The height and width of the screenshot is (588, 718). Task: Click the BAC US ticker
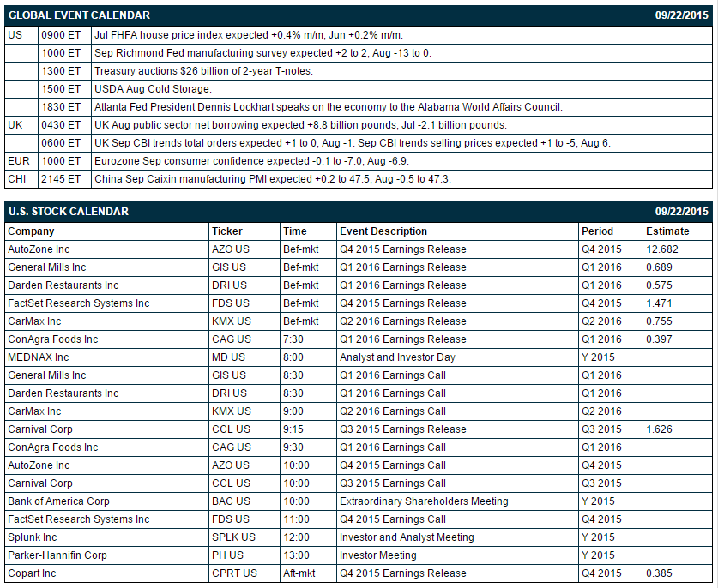point(232,501)
